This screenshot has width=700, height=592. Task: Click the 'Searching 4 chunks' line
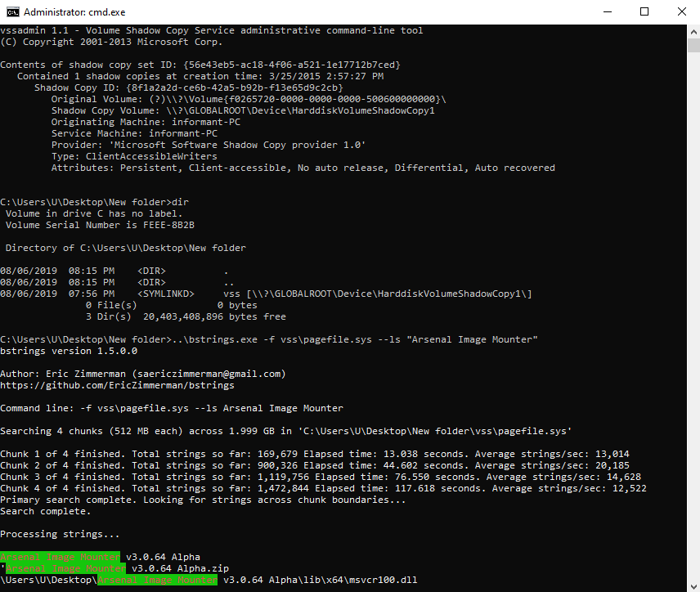click(x=285, y=431)
